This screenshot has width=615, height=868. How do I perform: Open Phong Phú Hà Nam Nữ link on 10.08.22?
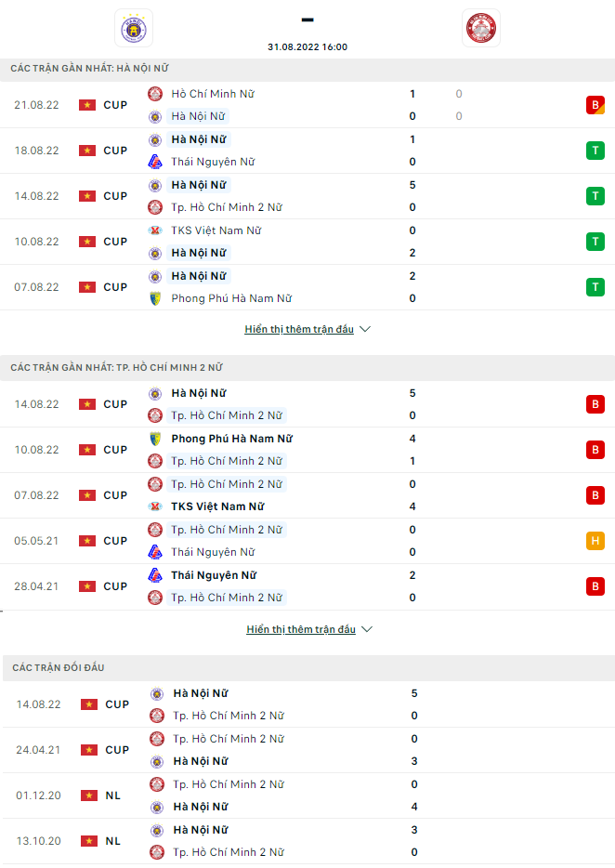(232, 439)
